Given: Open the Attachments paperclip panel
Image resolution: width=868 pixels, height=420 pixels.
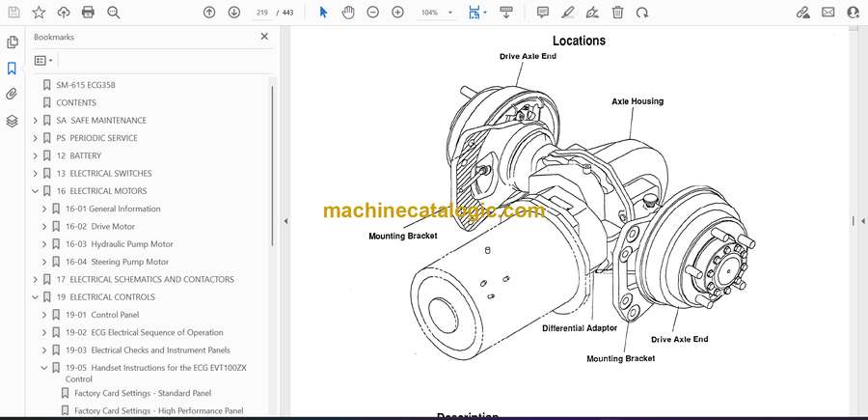Looking at the screenshot, I should 12,95.
